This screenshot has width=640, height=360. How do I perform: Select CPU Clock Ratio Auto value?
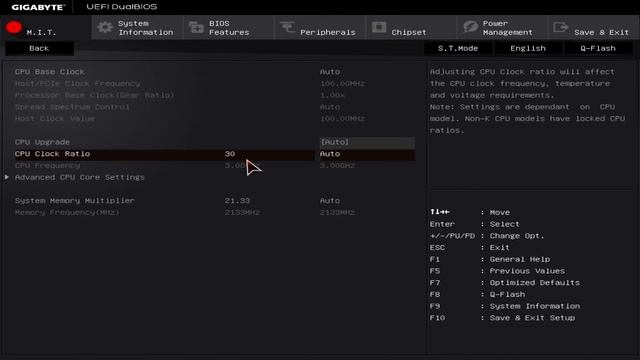click(x=330, y=154)
